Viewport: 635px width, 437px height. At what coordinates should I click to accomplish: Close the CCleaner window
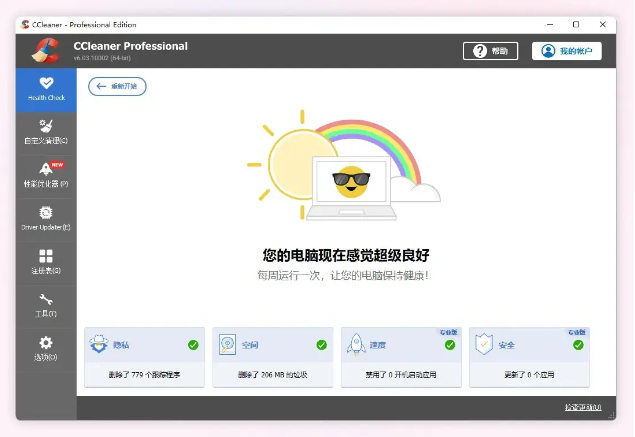click(x=603, y=25)
